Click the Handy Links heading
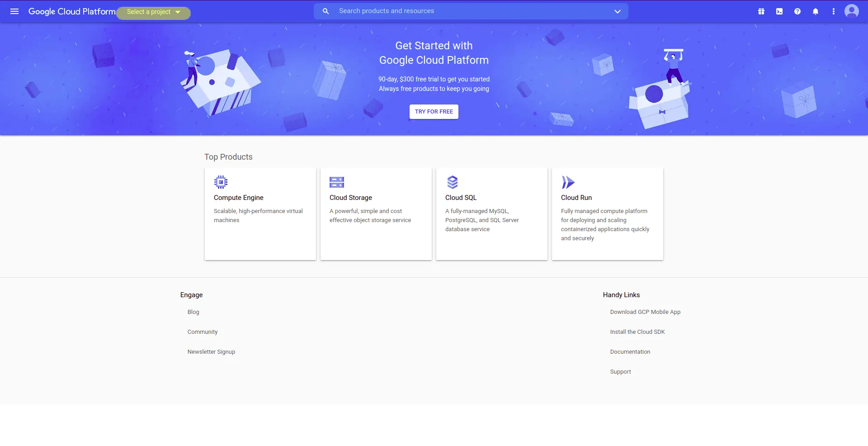The image size is (868, 446). click(x=621, y=295)
